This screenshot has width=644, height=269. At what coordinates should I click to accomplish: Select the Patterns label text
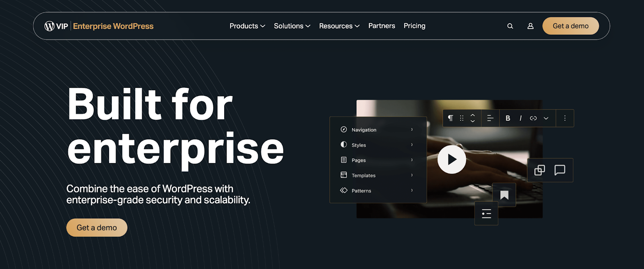point(361,191)
